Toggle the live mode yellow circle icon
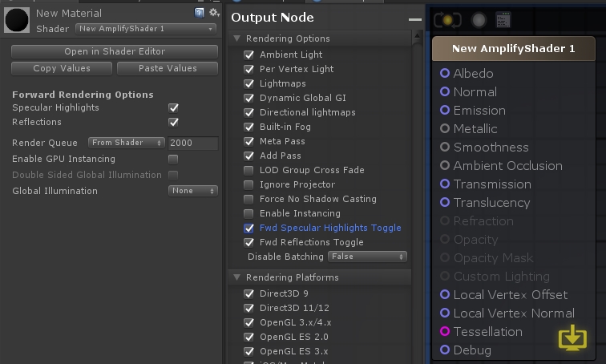606x364 pixels. coord(447,20)
